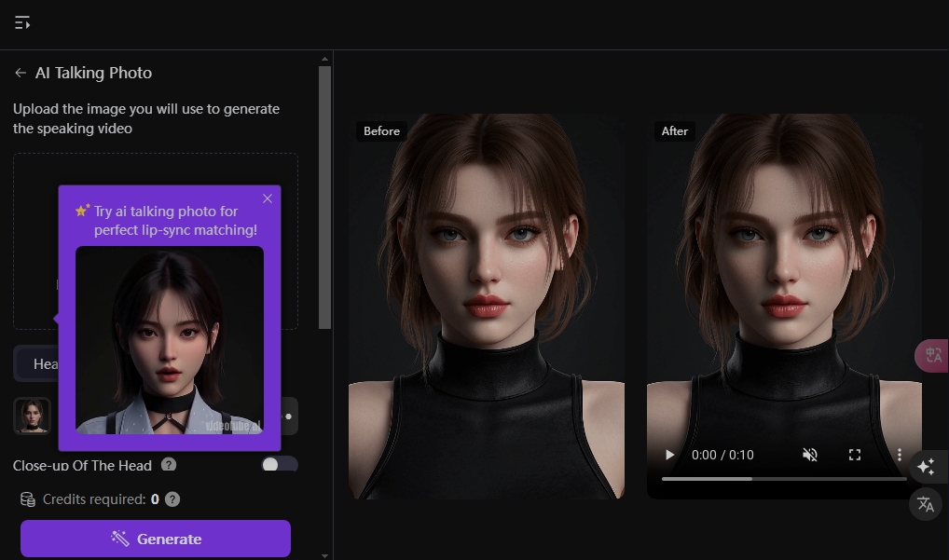The image size is (949, 560).
Task: Click the Before preview image
Action: (x=487, y=307)
